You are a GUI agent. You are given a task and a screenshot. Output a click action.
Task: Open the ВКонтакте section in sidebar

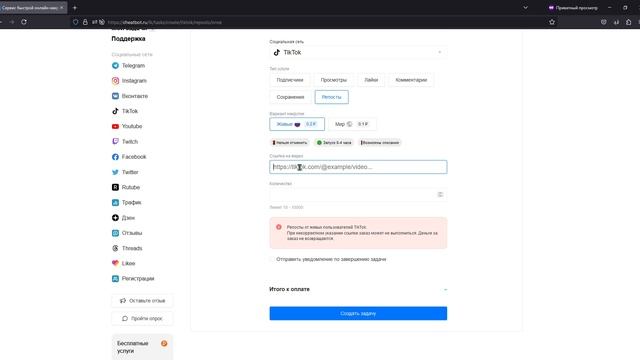coord(130,96)
